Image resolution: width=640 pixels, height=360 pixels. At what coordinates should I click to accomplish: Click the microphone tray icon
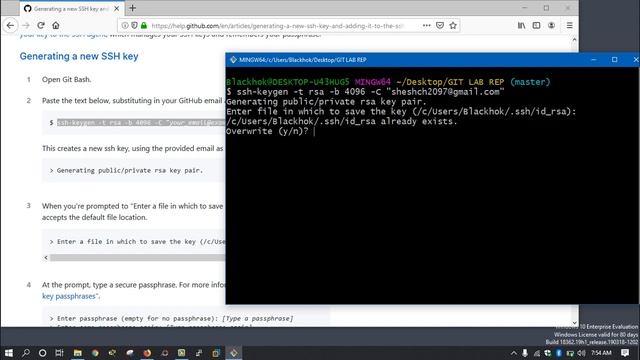tap(525, 353)
